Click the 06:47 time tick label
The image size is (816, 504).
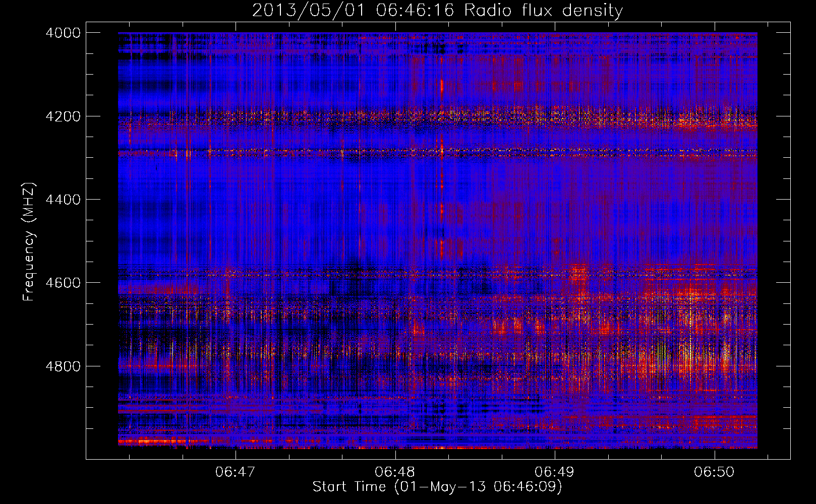[x=236, y=472]
